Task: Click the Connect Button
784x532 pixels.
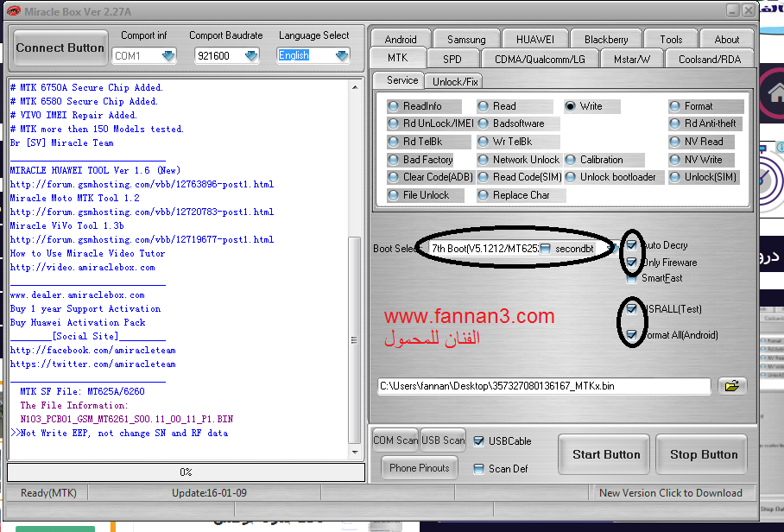Action: pos(60,48)
